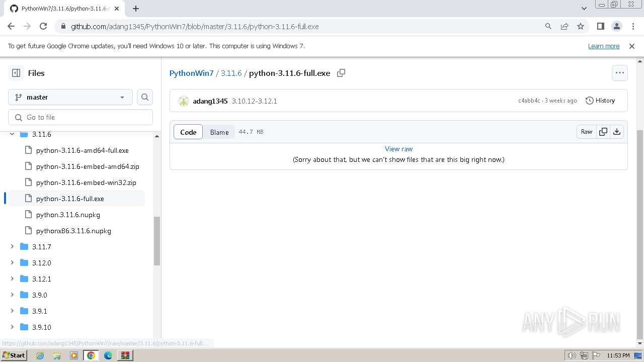Expand the 3.9.0 folder
Viewport: 644px width, 362px height.
click(12, 295)
